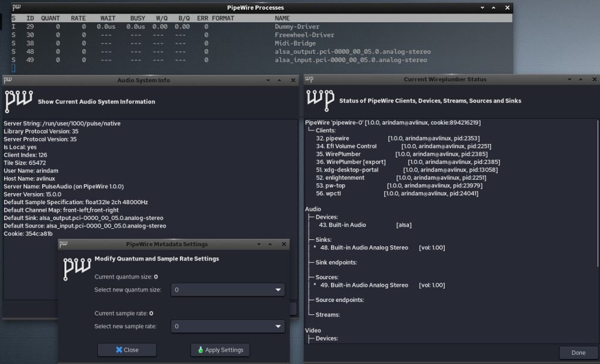Click the FORMAT column header in PipeWire Processes
The image size is (600, 364).
[223, 18]
